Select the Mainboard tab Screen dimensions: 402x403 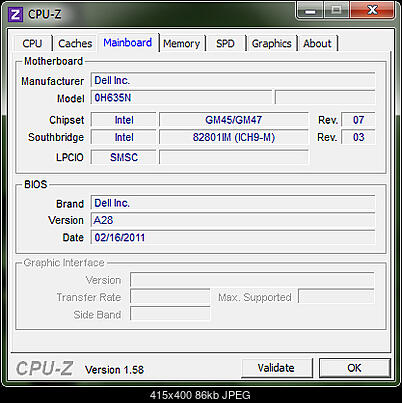128,43
